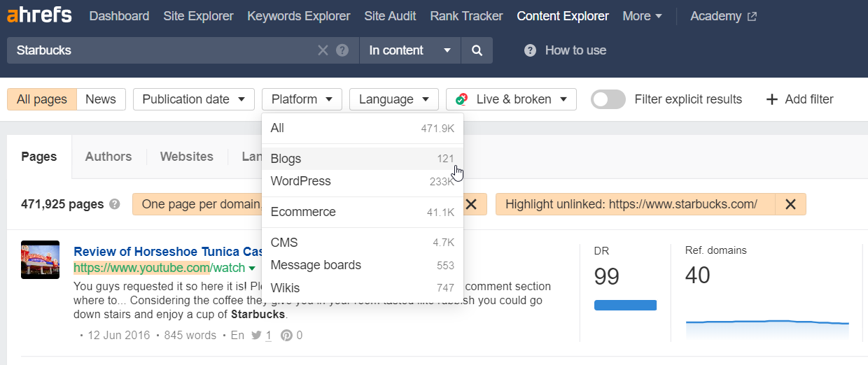868x365 pixels.
Task: Click the 12 Jun 2016 date
Action: coord(119,335)
